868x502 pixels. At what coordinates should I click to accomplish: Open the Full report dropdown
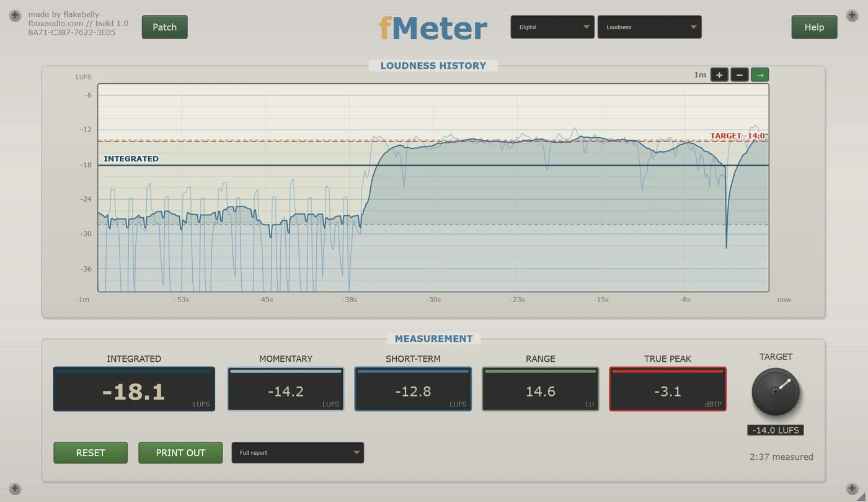(298, 452)
